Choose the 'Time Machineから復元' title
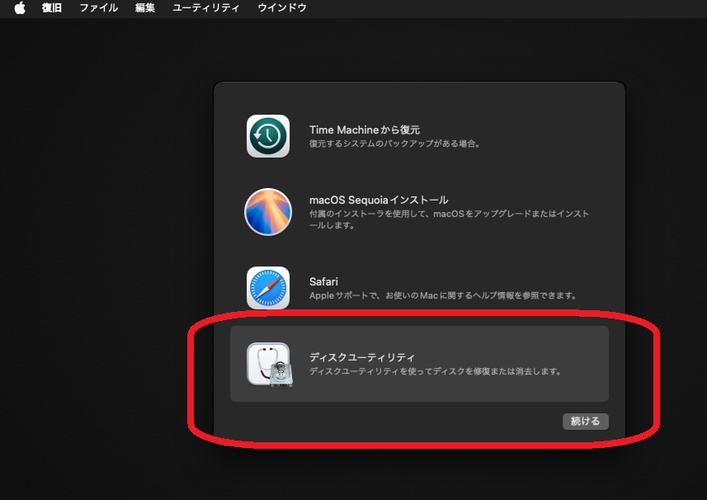 click(364, 130)
